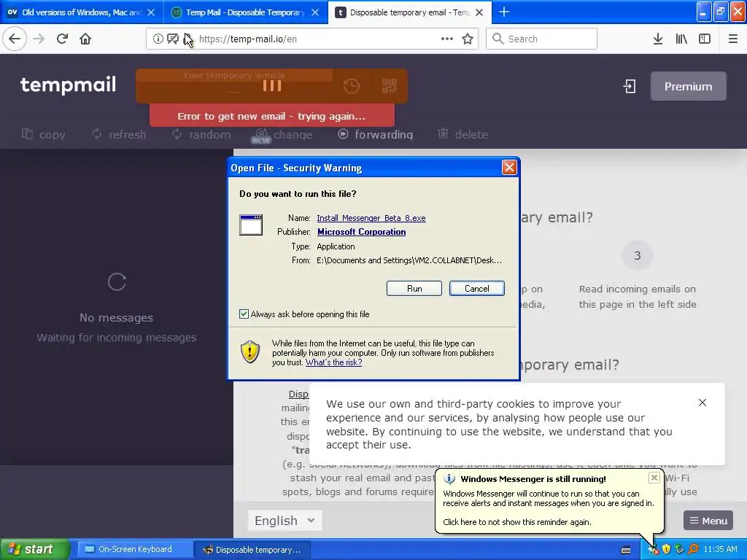
Task: Go back with Firefox back arrow
Action: [15, 39]
